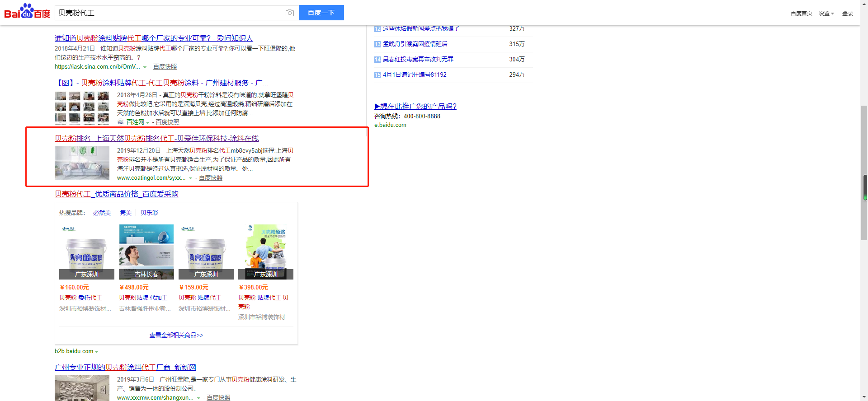The width and height of the screenshot is (868, 401).
Task: Click scrollbar down arrow
Action: (x=865, y=397)
